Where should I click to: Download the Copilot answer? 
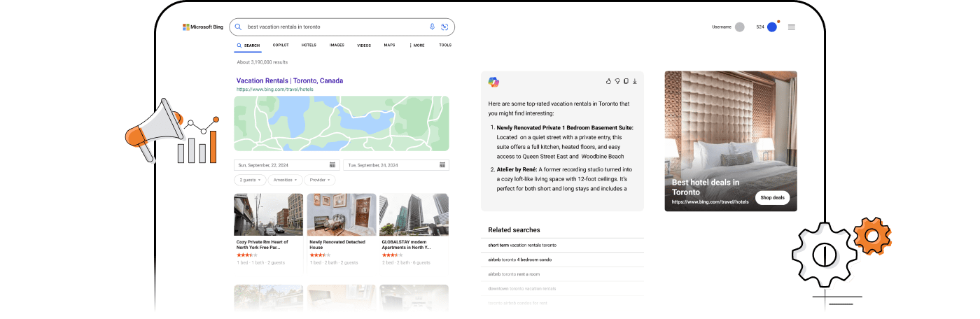pos(635,81)
